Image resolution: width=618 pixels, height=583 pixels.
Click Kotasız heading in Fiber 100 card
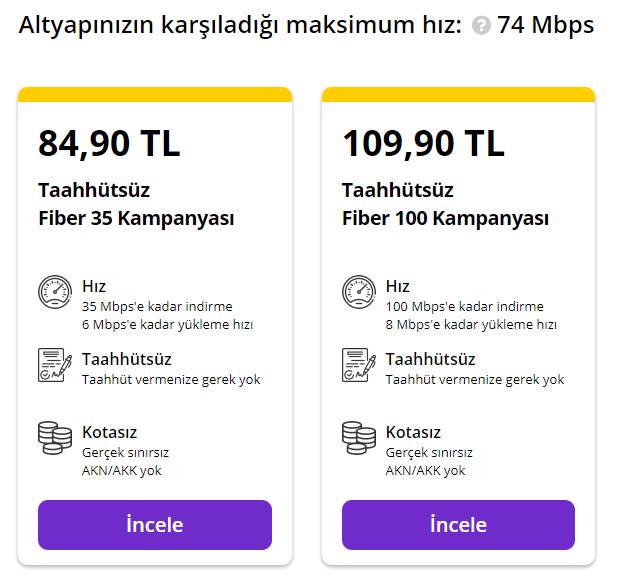coord(413,432)
